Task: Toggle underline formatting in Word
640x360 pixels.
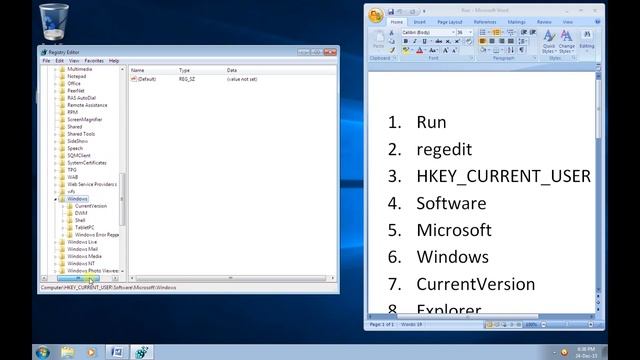Action: (x=424, y=41)
